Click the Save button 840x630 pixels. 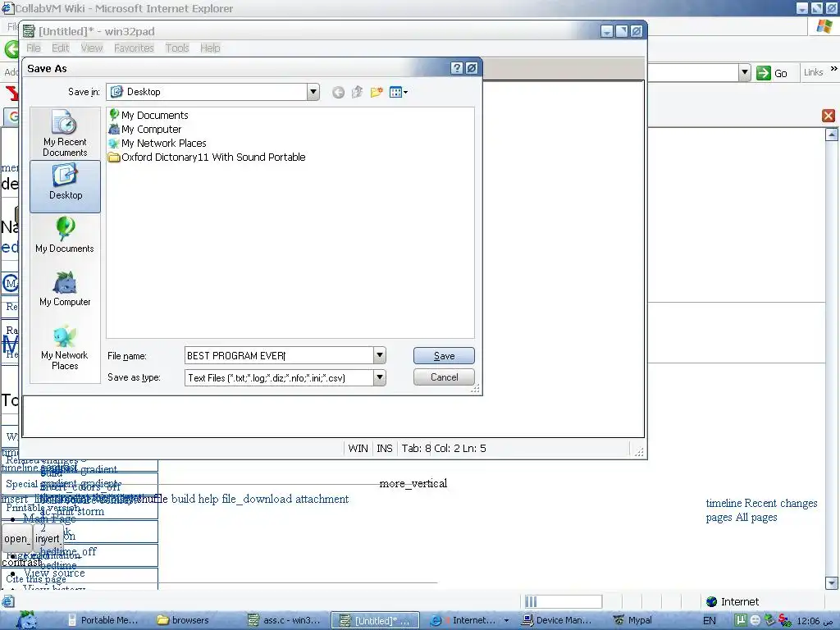pyautogui.click(x=444, y=356)
